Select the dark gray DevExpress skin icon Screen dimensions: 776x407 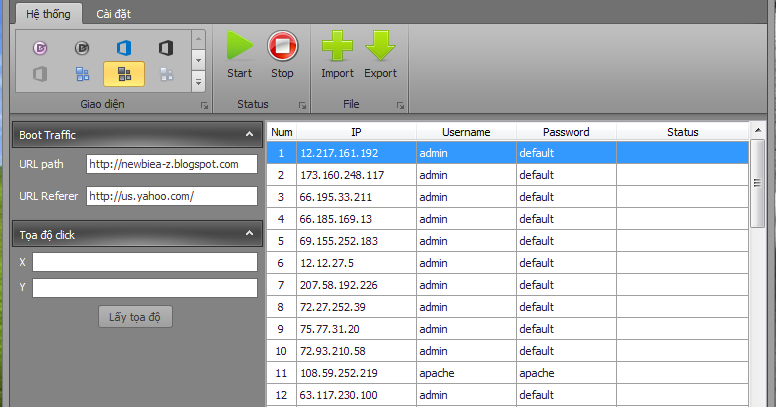[82, 48]
